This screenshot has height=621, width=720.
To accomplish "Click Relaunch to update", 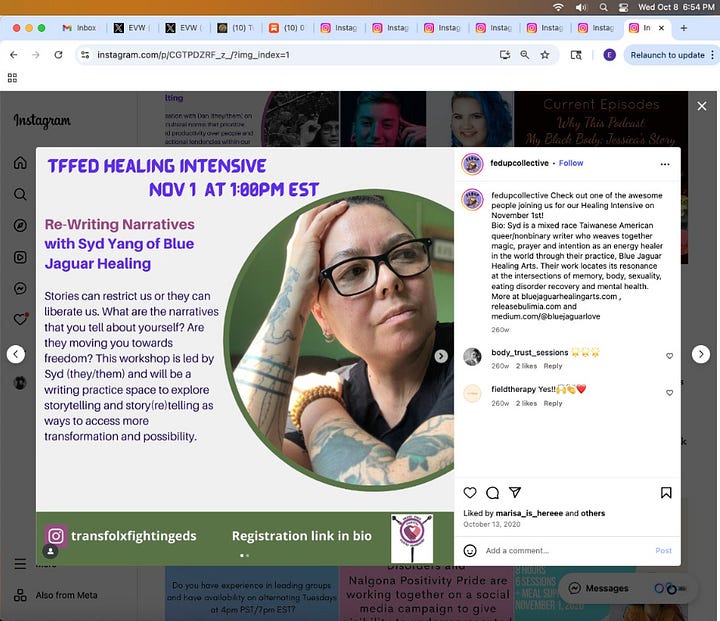I will click(x=667, y=55).
